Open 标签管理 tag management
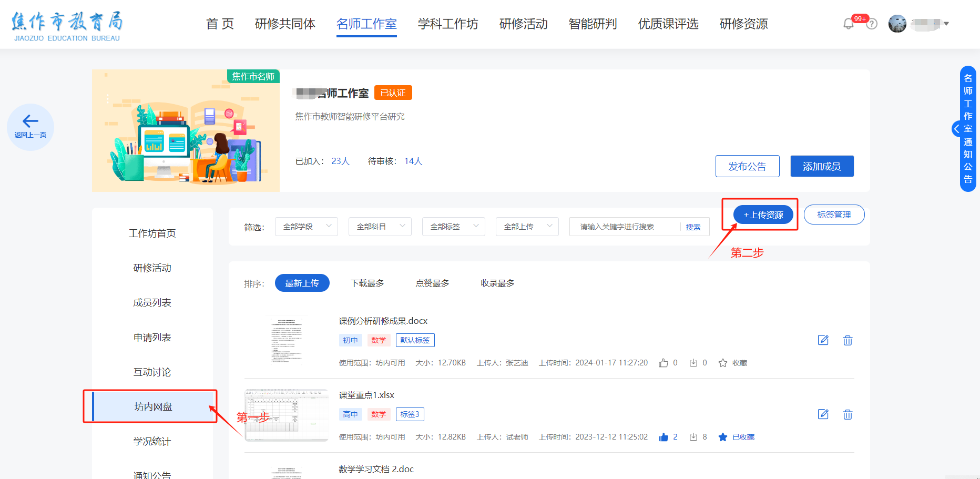The height and width of the screenshot is (479, 980). point(834,215)
